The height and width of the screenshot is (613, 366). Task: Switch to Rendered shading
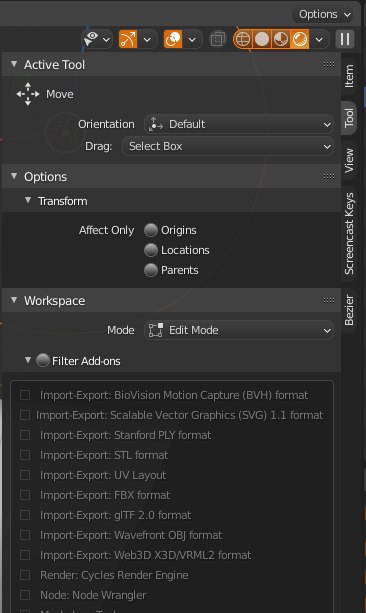(300, 39)
